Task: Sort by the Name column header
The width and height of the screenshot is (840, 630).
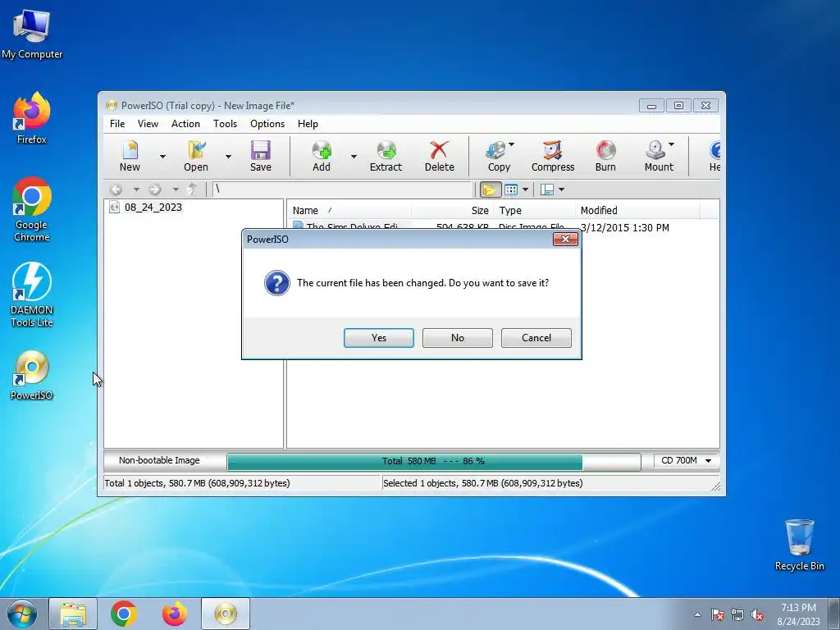Action: click(349, 211)
